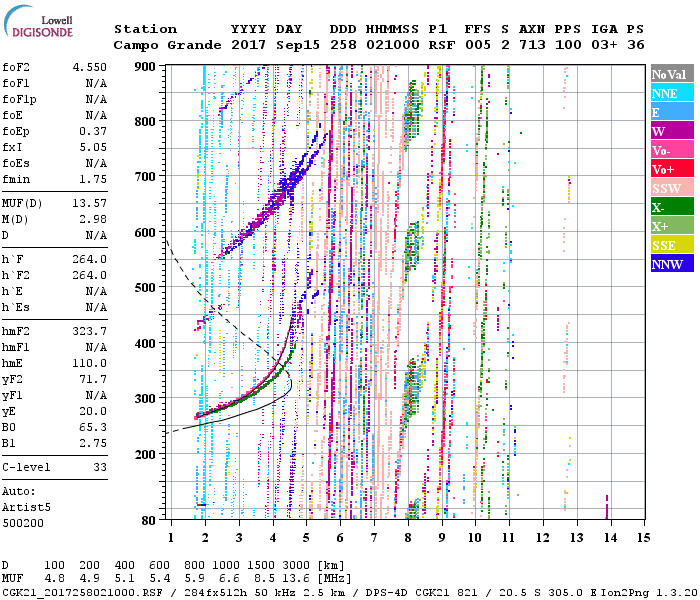
Task: Pick the Vo+ red legend swatch
Action: click(669, 169)
